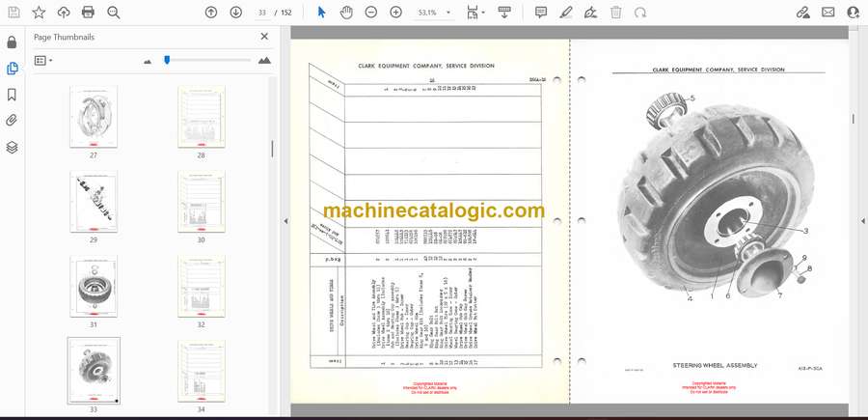This screenshot has height=420, width=868.
Task: Open the zoom level dropdown 53.1%
Action: point(434,13)
